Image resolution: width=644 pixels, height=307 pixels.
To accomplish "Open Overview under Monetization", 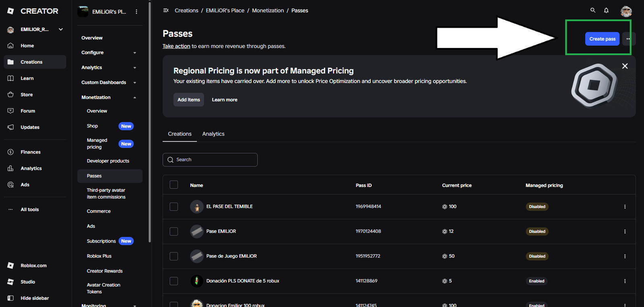I will 97,111.
